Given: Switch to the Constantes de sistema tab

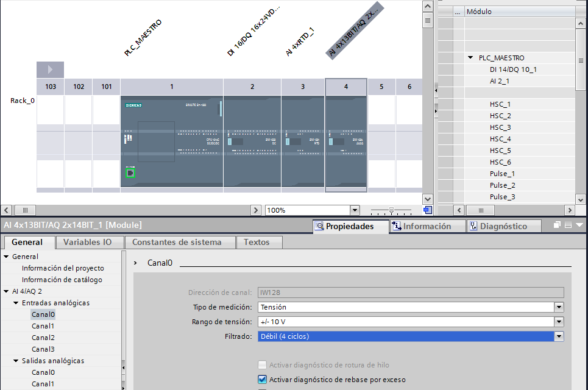Looking at the screenshot, I should pyautogui.click(x=177, y=242).
